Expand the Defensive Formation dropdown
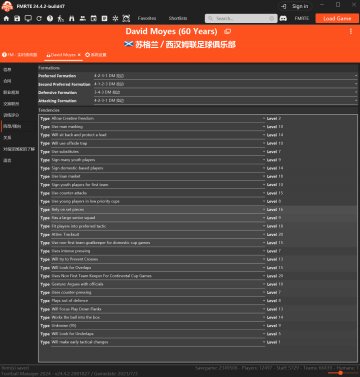Screen dimensions: 360x377 coord(225,92)
